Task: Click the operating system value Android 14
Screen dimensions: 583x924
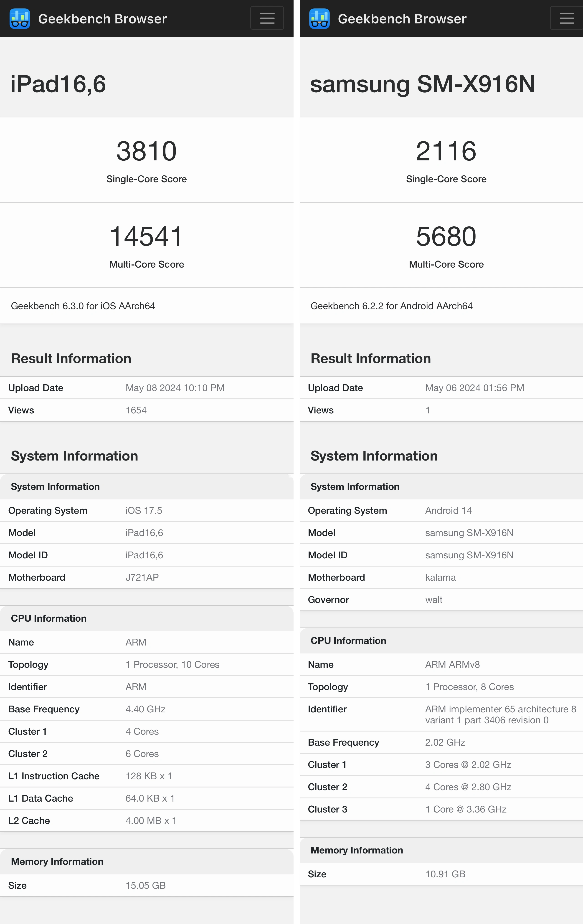Action: click(449, 511)
